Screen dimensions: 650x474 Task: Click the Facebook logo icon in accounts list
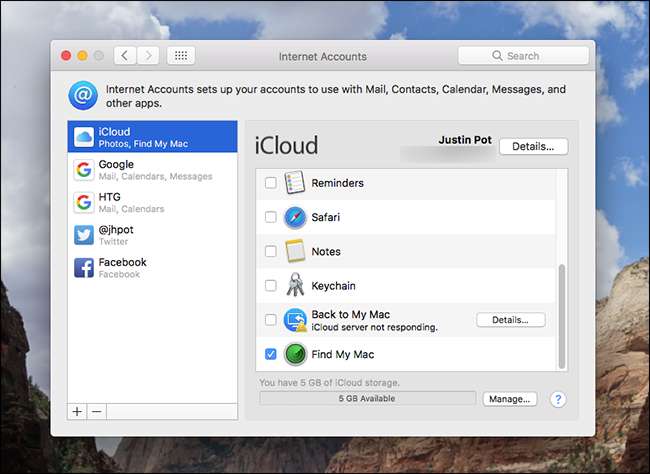[x=84, y=268]
